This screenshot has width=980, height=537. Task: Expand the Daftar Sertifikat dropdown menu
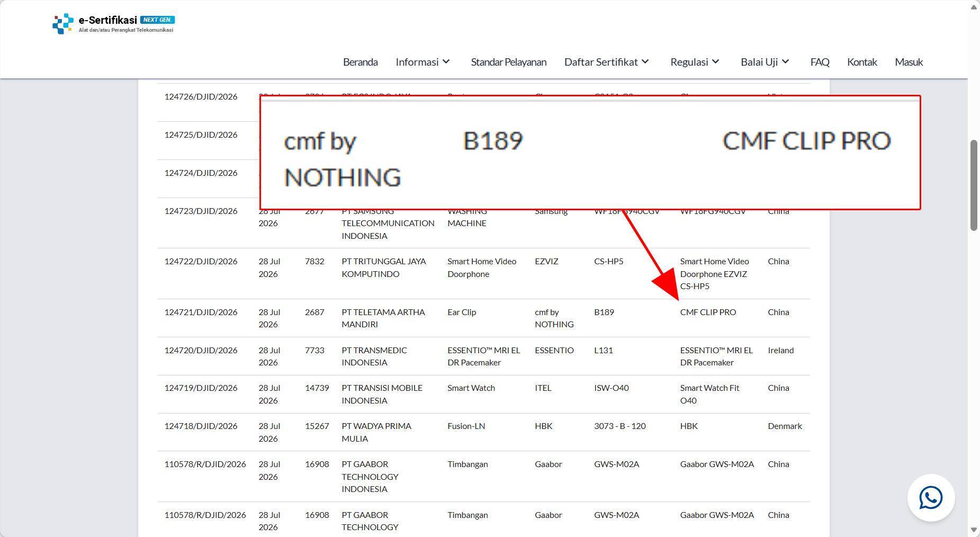(607, 62)
